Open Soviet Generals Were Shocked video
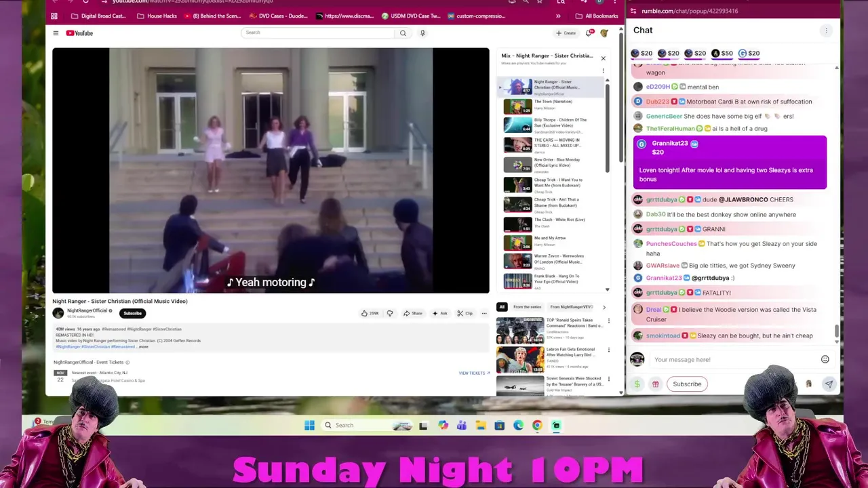Image resolution: width=868 pixels, height=488 pixels. pyautogui.click(x=551, y=385)
